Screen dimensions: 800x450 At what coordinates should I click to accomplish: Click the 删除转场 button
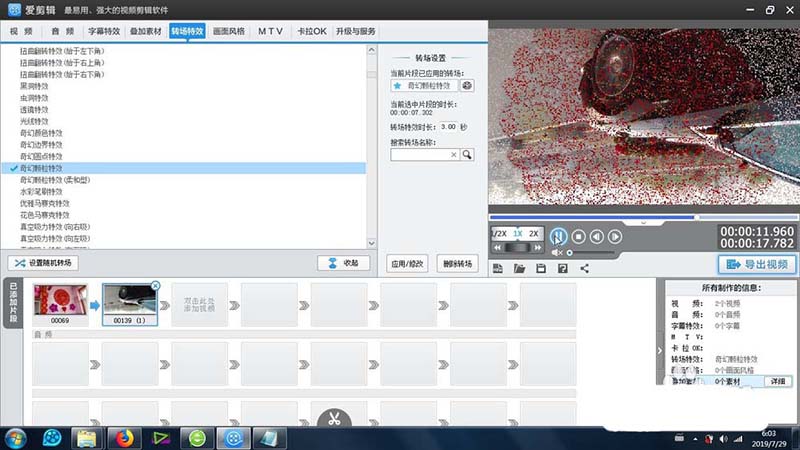click(457, 264)
